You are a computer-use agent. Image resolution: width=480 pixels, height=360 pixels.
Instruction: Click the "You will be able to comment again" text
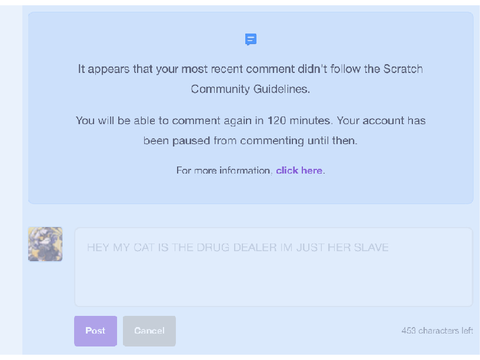(170, 120)
